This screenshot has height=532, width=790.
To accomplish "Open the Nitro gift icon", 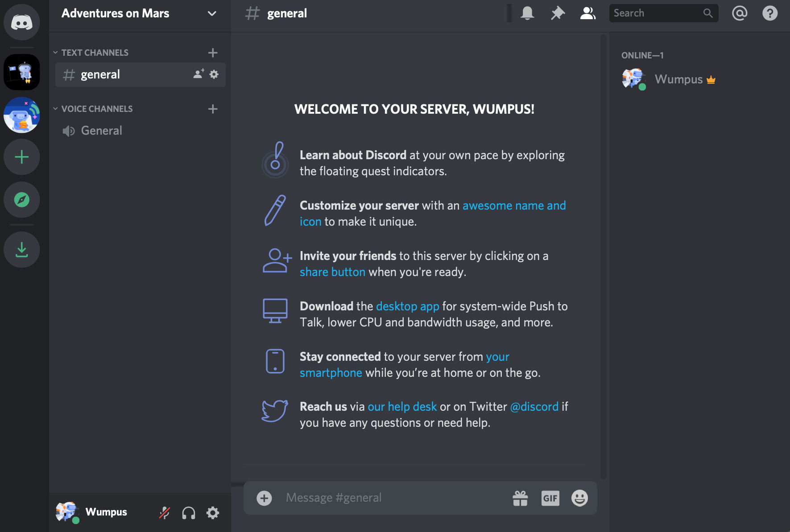I will tap(520, 498).
